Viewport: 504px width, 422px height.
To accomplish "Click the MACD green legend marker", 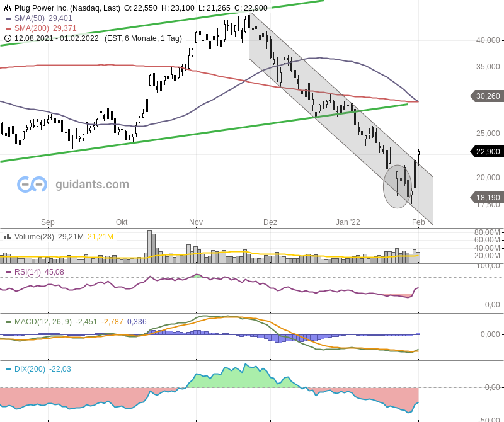I will coord(8,322).
